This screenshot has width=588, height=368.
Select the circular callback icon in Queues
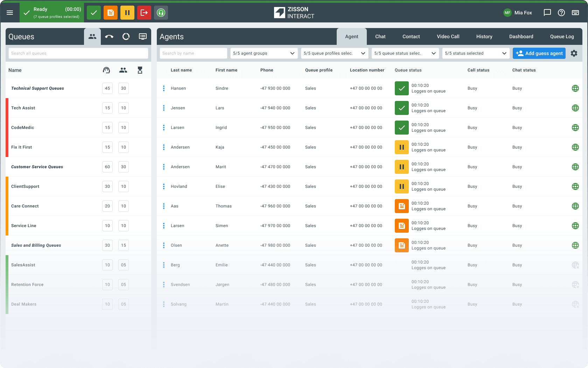[x=126, y=36]
